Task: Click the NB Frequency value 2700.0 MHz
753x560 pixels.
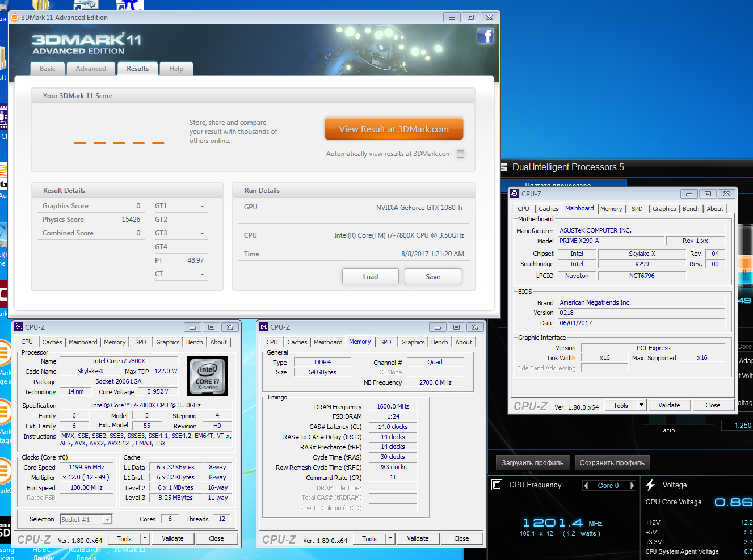Action: point(435,382)
